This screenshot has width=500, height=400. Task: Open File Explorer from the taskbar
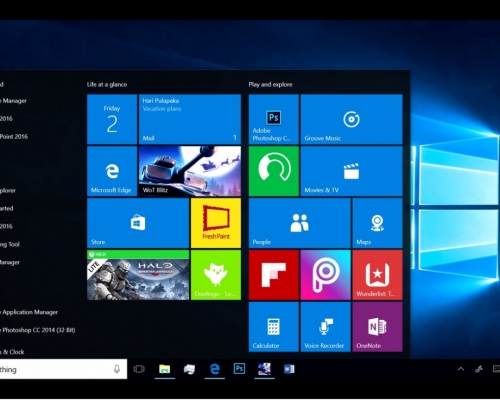[x=165, y=369]
